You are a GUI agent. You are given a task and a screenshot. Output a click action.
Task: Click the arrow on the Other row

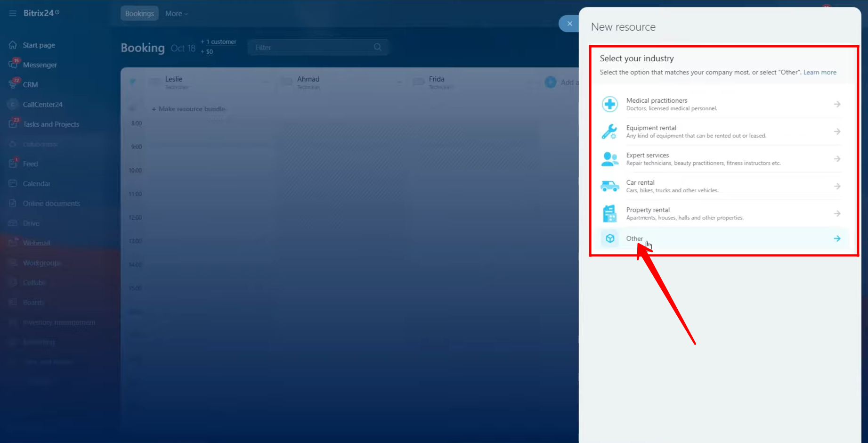tap(837, 238)
